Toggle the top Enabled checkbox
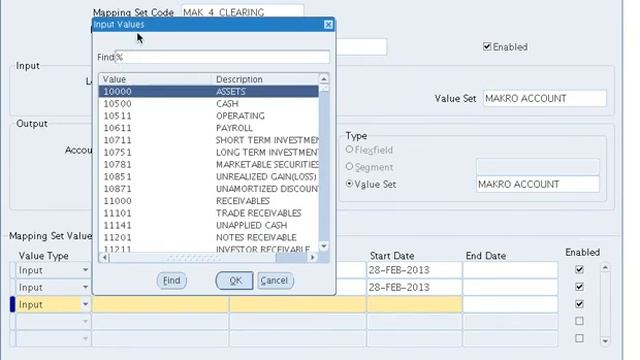Screen dimensions: 640x360 pyautogui.click(x=487, y=47)
